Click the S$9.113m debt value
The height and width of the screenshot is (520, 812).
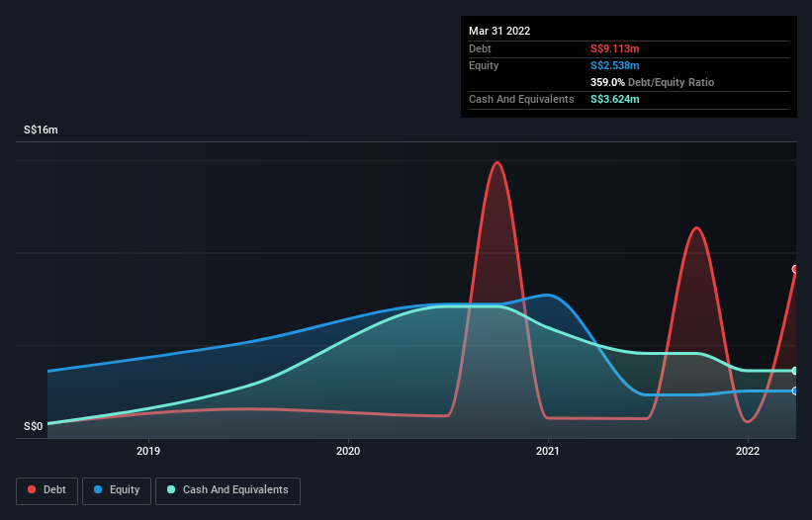point(615,48)
